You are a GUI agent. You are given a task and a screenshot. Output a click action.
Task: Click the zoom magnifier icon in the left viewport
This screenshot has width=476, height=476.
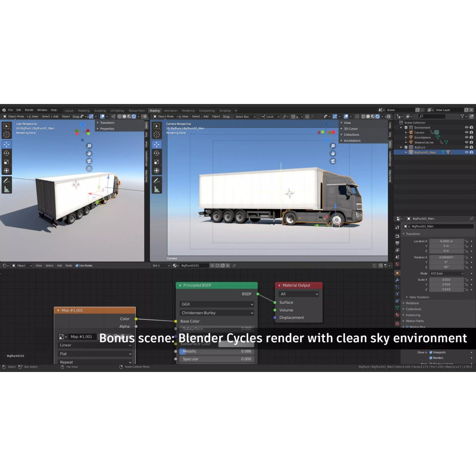click(x=89, y=146)
